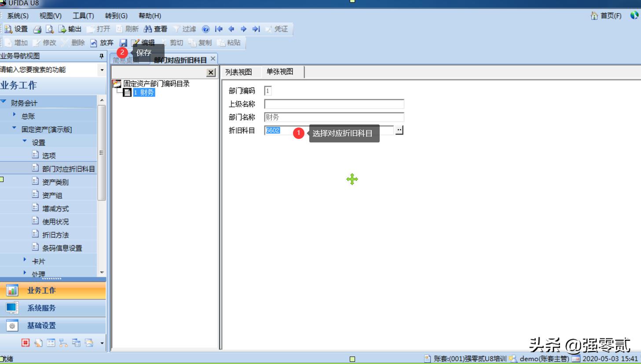Collapse the 固定资产[演示版] section
This screenshot has height=364, width=641.
pos(14,129)
